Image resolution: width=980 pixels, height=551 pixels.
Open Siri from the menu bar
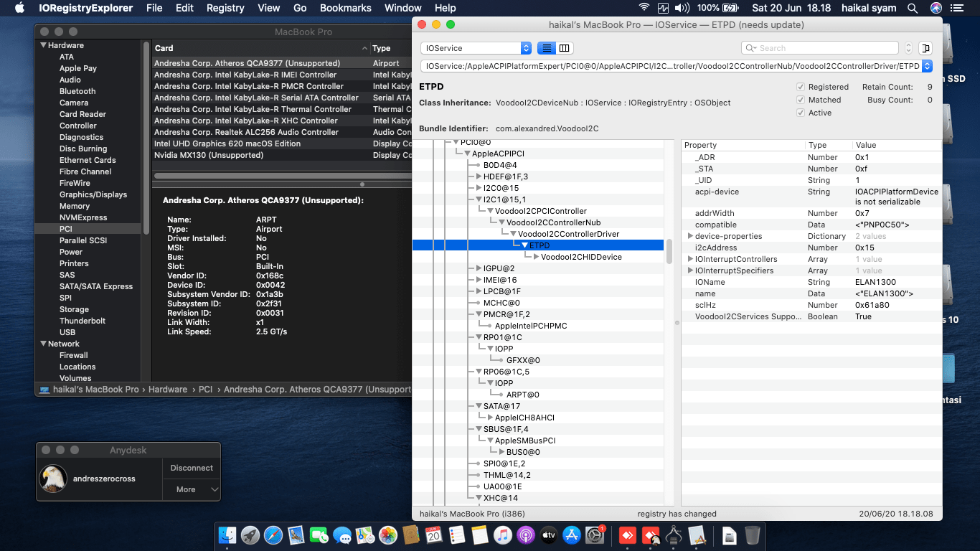click(x=936, y=8)
